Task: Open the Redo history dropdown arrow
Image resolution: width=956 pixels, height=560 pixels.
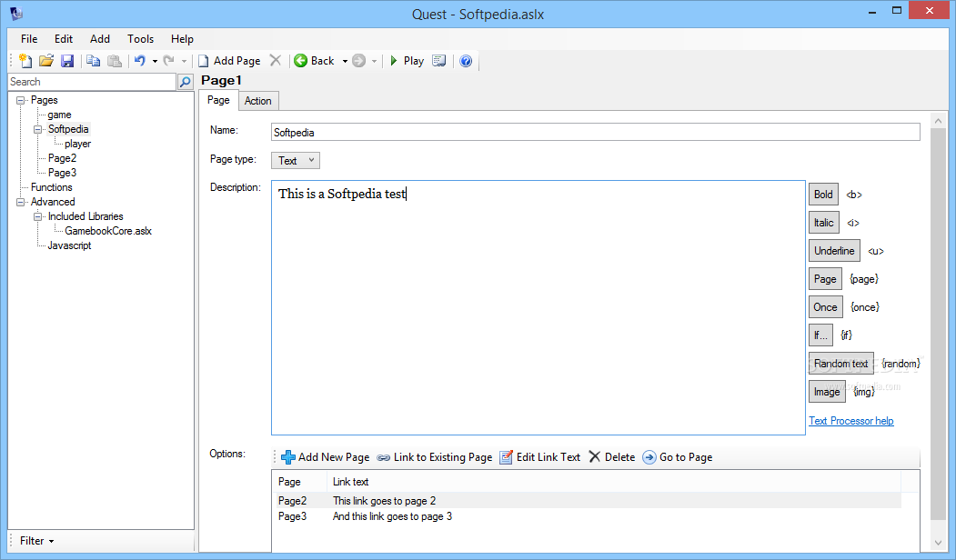Action: tap(184, 61)
